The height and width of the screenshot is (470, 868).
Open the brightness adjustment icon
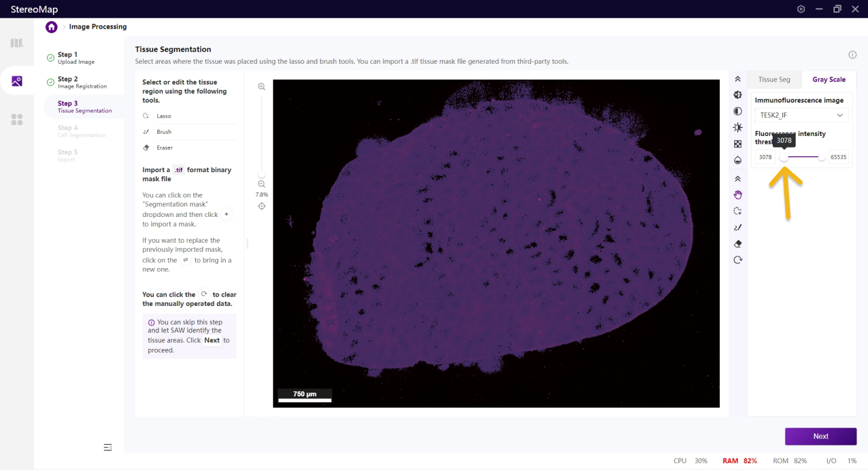pos(738,127)
